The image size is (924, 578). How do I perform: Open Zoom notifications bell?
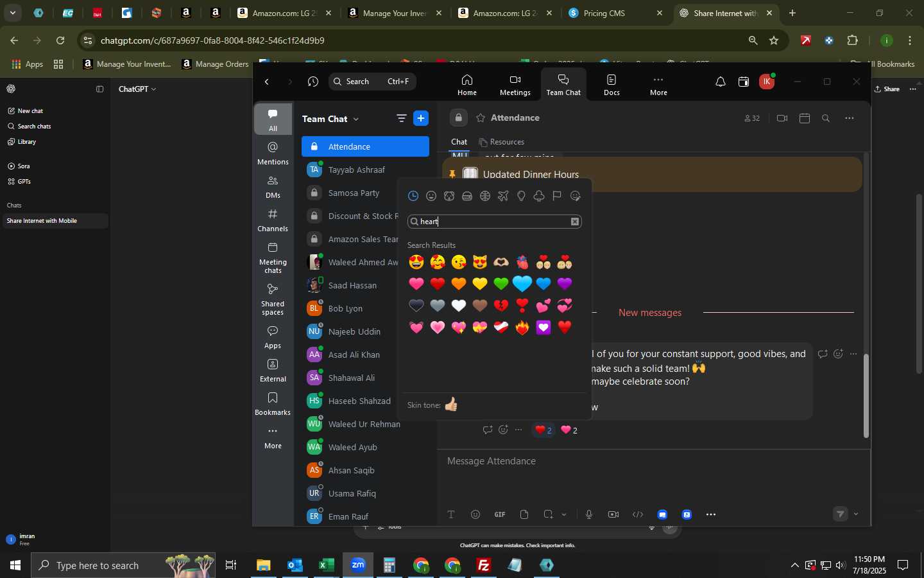721,82
